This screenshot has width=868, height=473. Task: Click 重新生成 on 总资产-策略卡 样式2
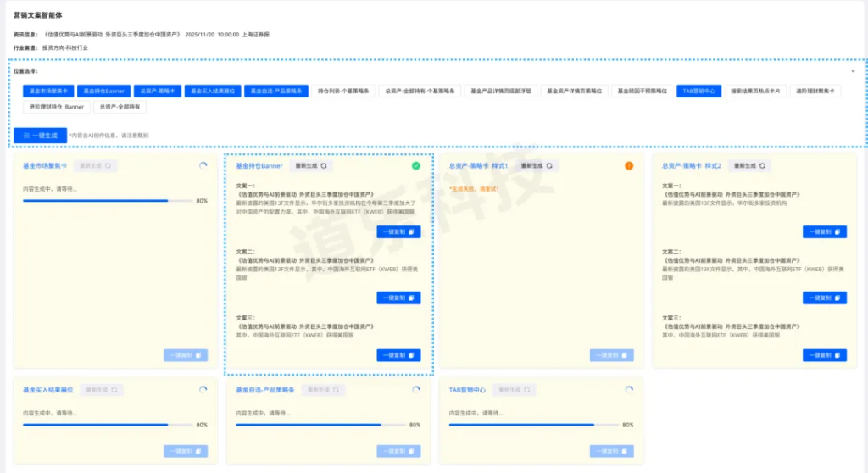(749, 166)
